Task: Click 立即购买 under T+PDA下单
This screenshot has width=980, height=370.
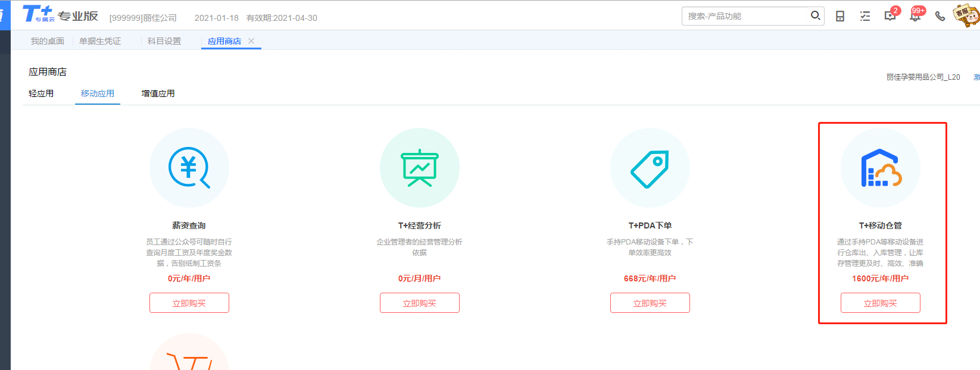Action: [x=650, y=303]
